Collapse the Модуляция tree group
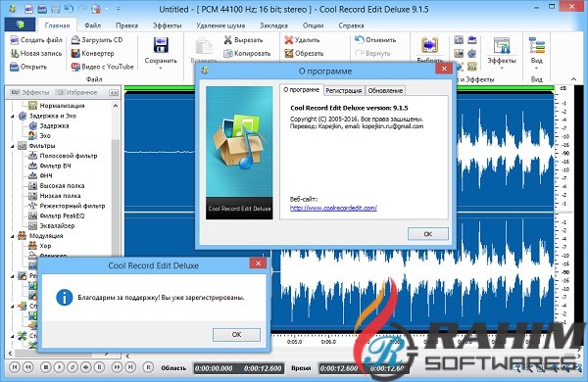 click(x=13, y=236)
